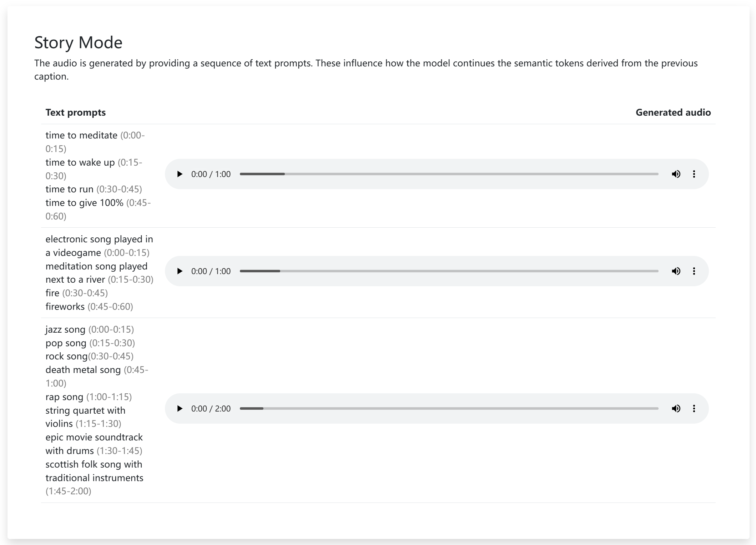Click the 'time to run' prompt text

click(69, 189)
